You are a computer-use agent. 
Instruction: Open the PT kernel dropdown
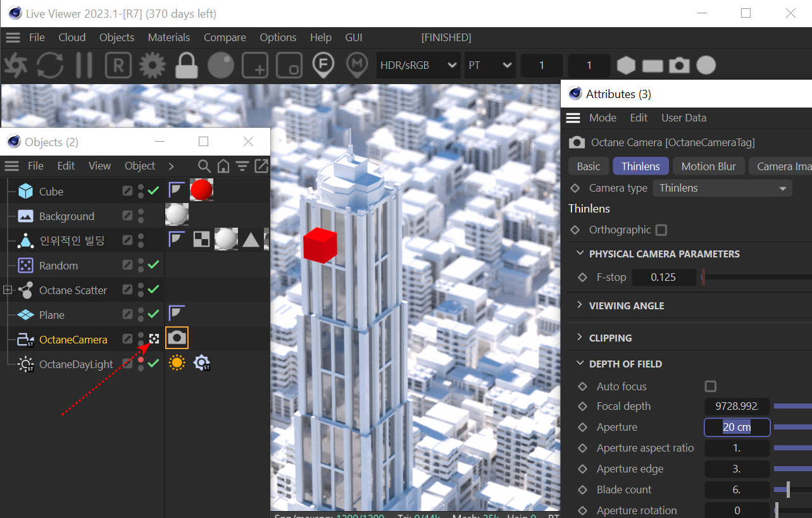[490, 65]
